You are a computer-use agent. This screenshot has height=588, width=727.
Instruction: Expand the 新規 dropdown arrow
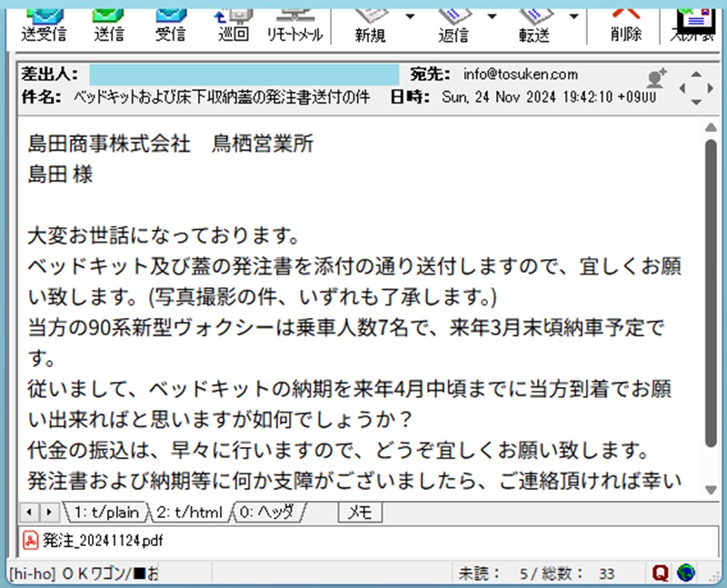[x=410, y=16]
